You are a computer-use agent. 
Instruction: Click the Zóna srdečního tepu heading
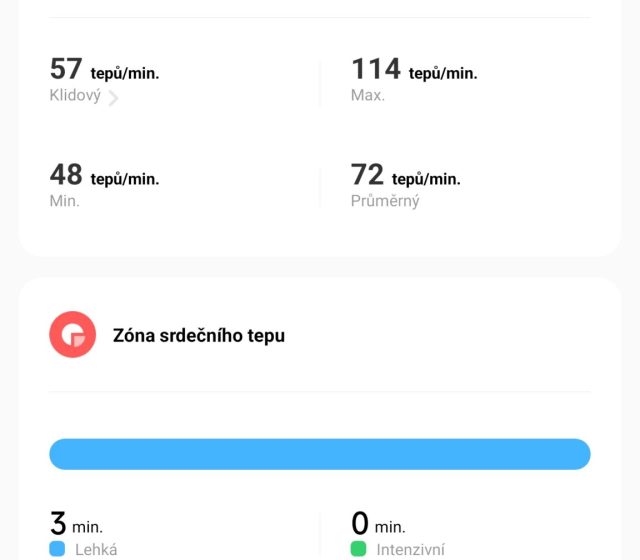point(199,336)
